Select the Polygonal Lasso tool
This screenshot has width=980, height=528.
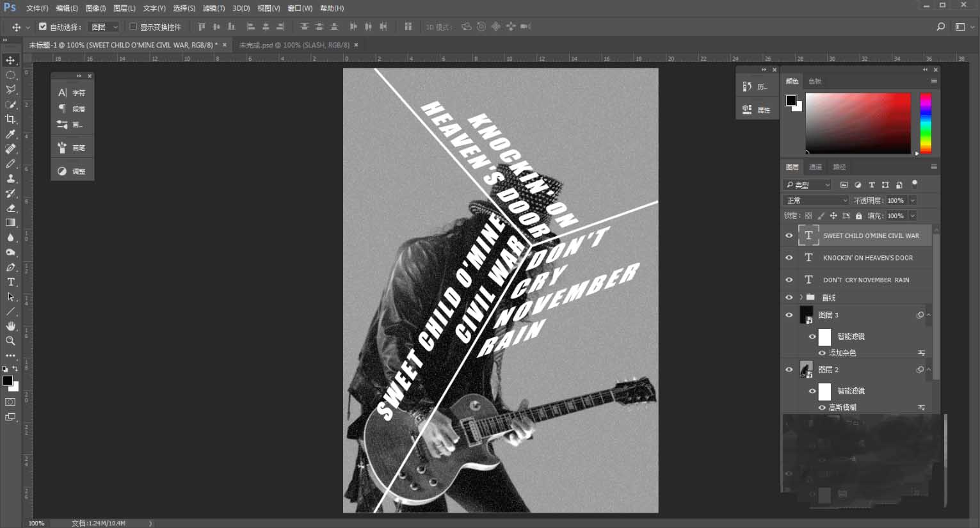(10, 90)
